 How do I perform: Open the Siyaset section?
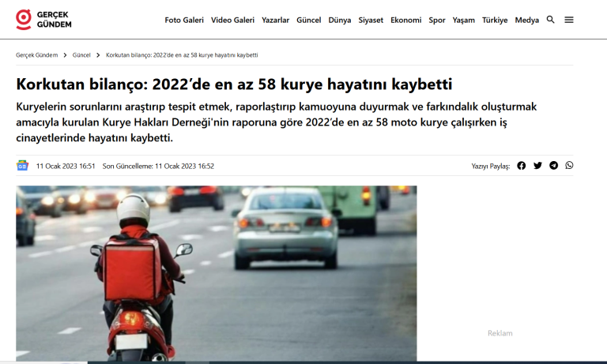[x=371, y=20]
